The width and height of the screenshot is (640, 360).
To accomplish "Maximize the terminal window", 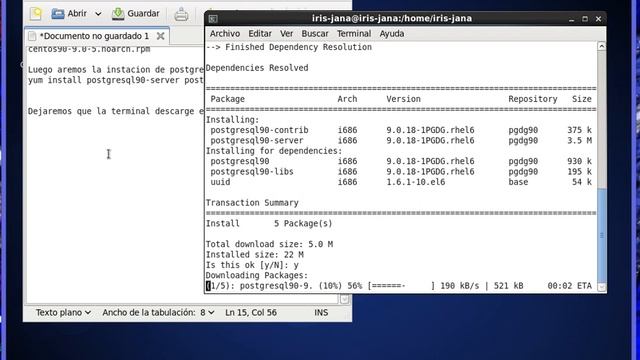I will tap(585, 19).
